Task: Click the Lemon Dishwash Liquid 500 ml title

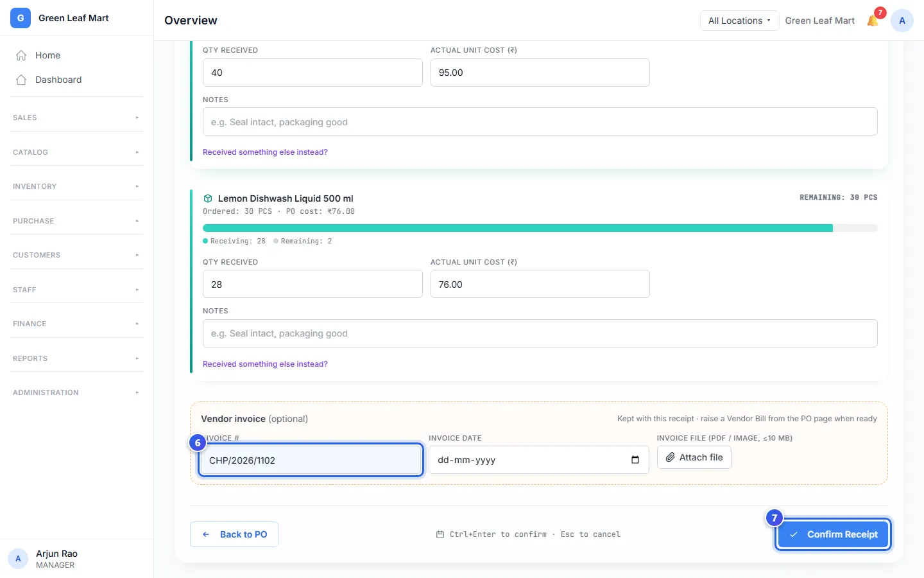Action: (286, 198)
